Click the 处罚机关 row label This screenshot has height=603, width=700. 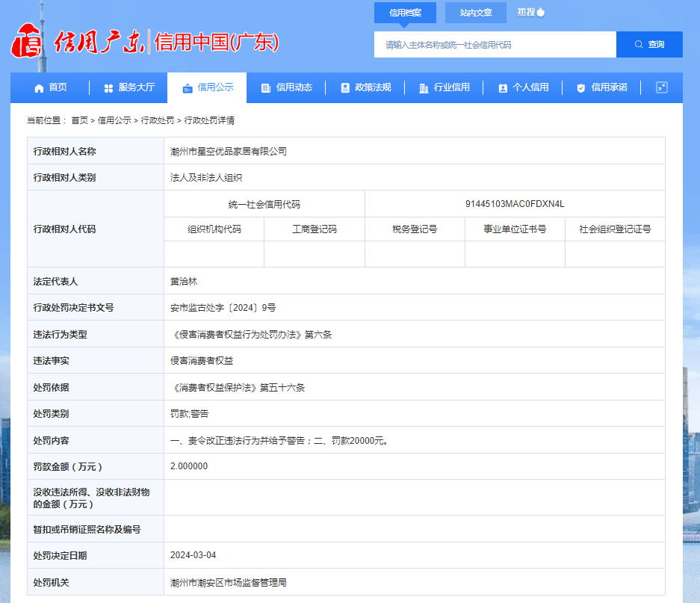pyautogui.click(x=51, y=583)
